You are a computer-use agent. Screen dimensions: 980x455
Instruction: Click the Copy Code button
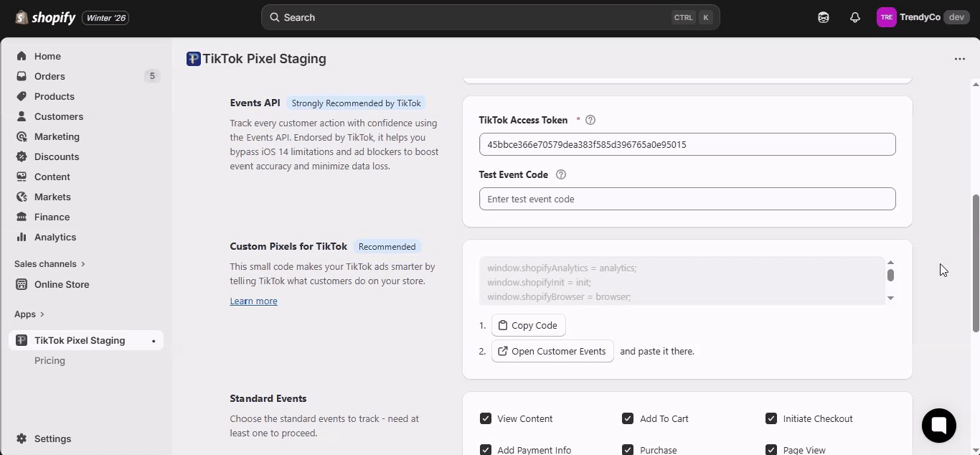pyautogui.click(x=529, y=326)
